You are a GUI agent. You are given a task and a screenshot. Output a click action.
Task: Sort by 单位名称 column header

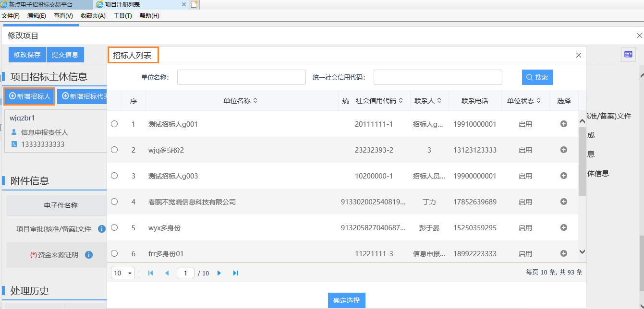point(241,101)
